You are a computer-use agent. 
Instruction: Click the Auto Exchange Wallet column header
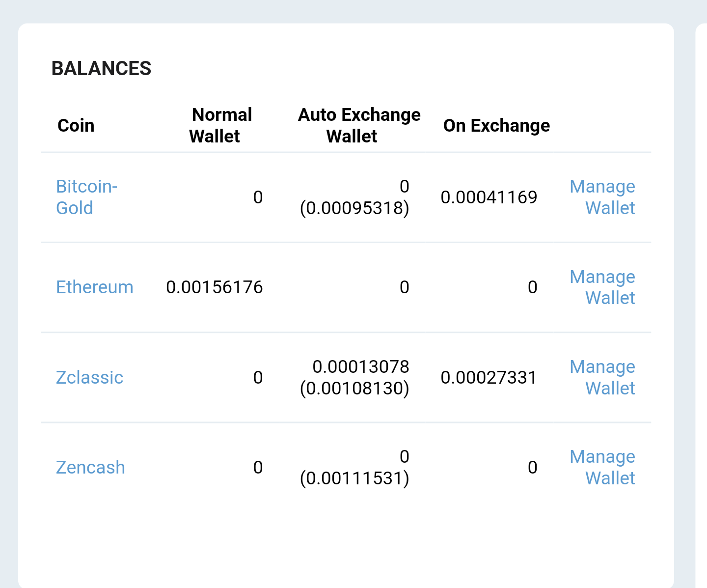point(359,125)
